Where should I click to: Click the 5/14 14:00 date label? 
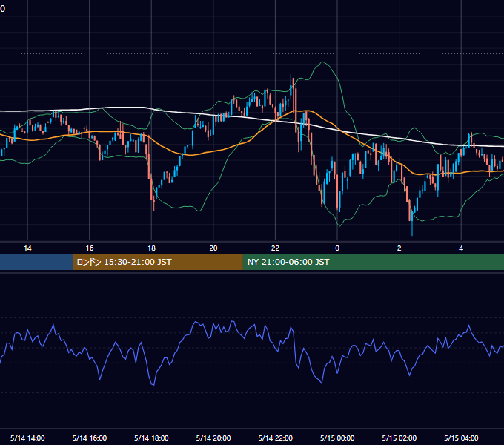pos(27,438)
